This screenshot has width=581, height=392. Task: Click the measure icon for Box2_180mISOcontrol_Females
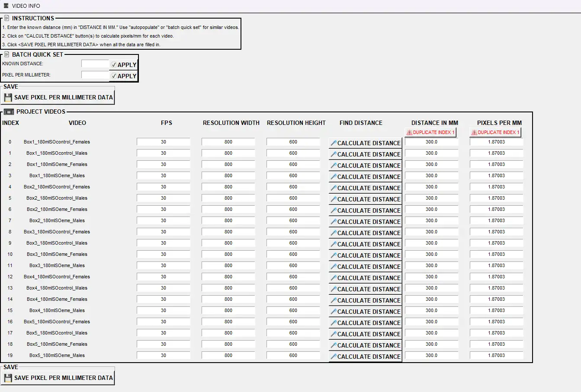point(334,188)
